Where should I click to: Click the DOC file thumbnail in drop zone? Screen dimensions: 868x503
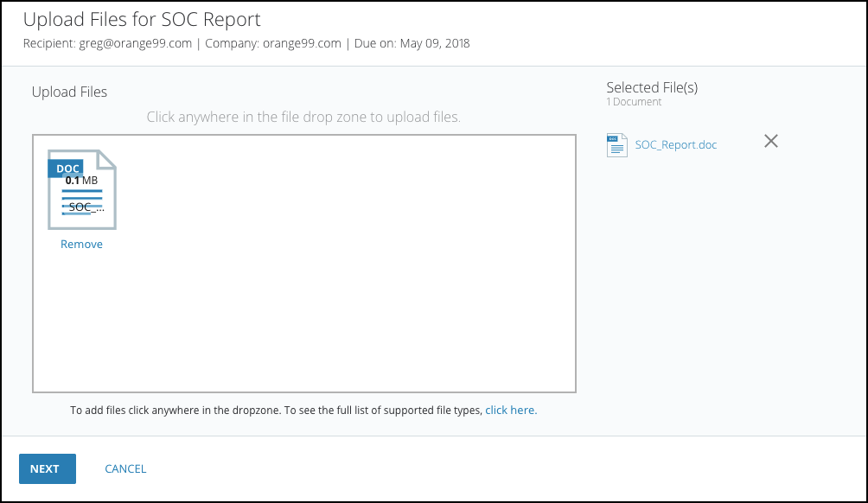[x=82, y=190]
